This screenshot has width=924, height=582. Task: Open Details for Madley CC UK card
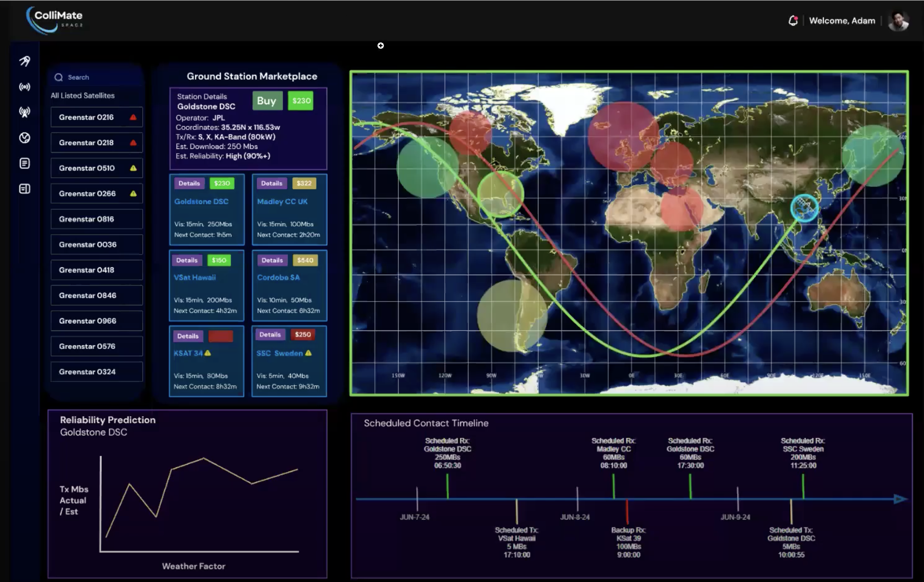tap(272, 184)
